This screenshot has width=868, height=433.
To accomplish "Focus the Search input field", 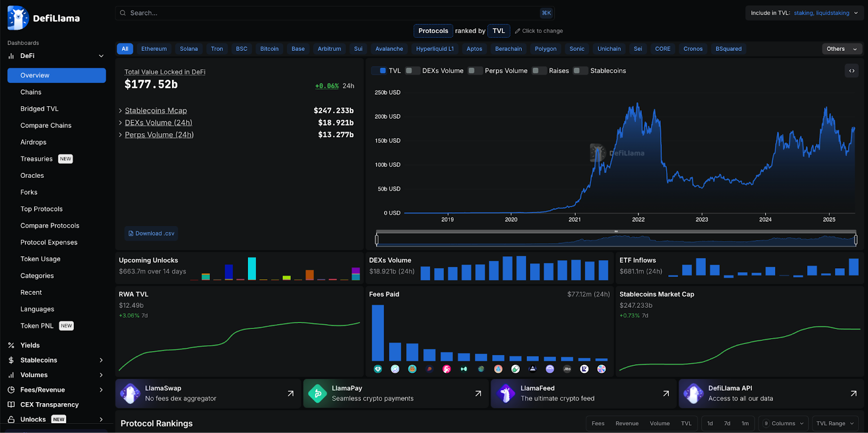I will tap(335, 13).
